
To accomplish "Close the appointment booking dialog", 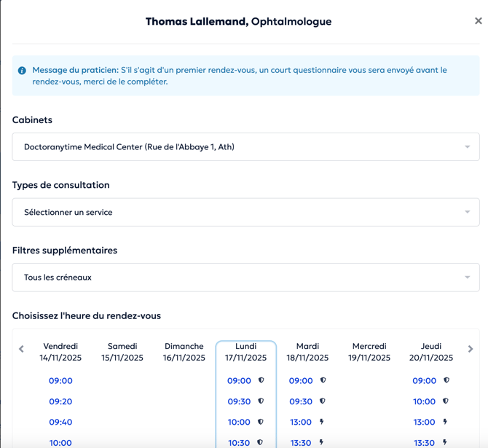I will pos(478,21).
